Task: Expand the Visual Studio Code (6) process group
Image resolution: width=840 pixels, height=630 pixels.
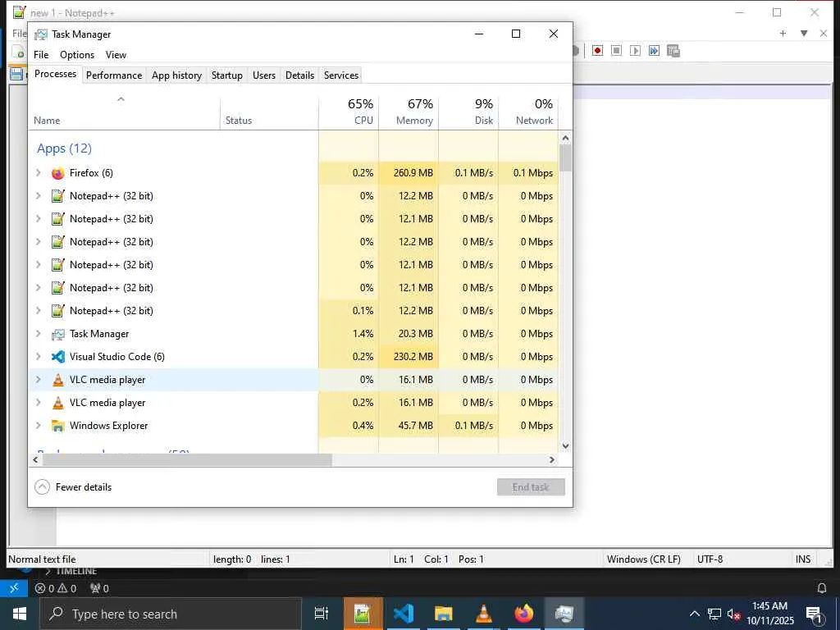Action: coord(38,356)
